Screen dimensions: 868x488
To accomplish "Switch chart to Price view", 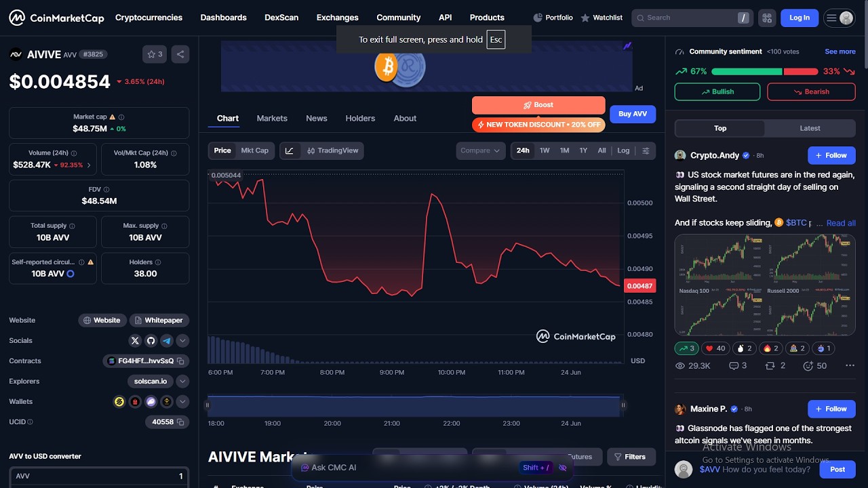I will [x=222, y=150].
